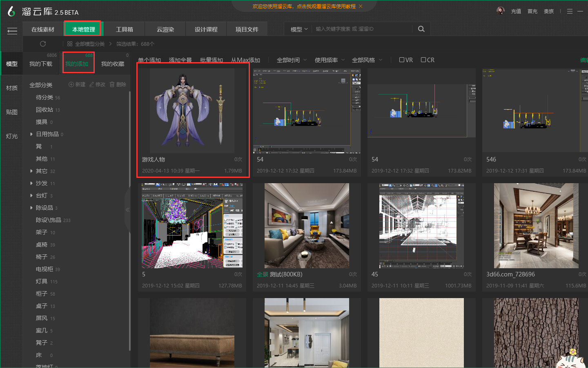Switch to the 灯光 side tab
588x368 pixels.
(x=12, y=136)
